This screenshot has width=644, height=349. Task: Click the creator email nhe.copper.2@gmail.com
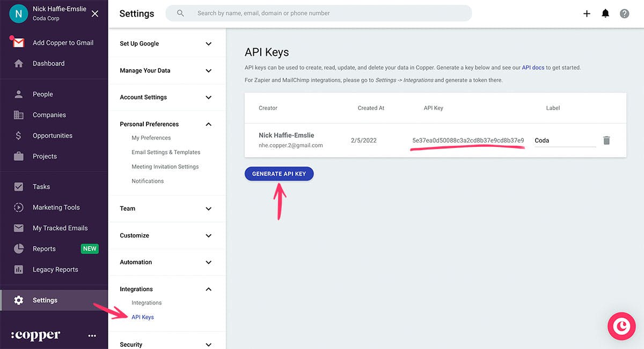point(291,145)
